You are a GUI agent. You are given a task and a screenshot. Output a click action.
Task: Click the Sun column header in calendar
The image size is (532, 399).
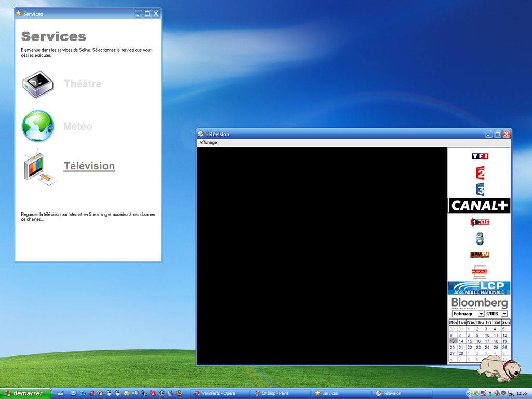tap(506, 322)
